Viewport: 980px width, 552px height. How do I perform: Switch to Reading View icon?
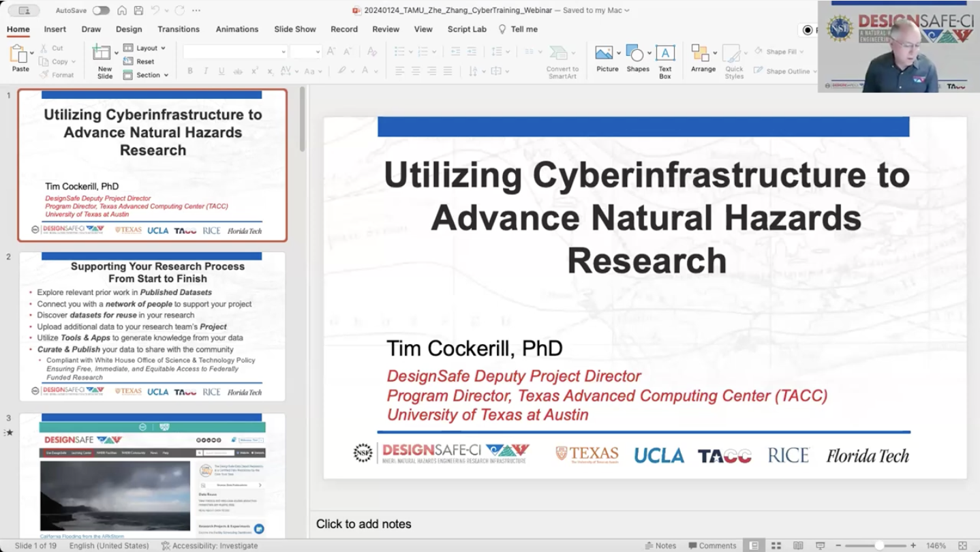click(x=798, y=546)
